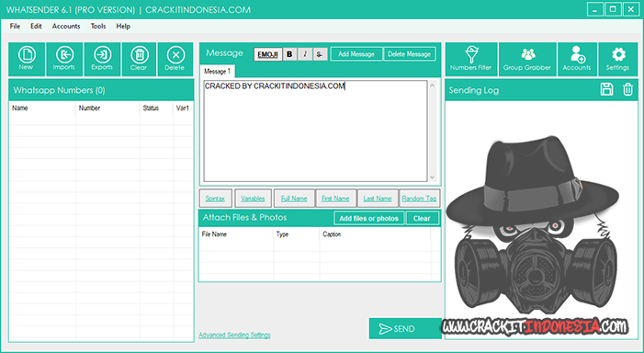Open the Settings gear
This screenshot has width=644, height=353.
pos(618,59)
